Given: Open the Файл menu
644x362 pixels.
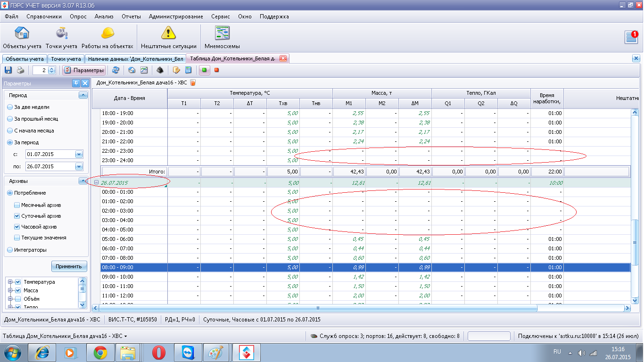Looking at the screenshot, I should (x=11, y=16).
